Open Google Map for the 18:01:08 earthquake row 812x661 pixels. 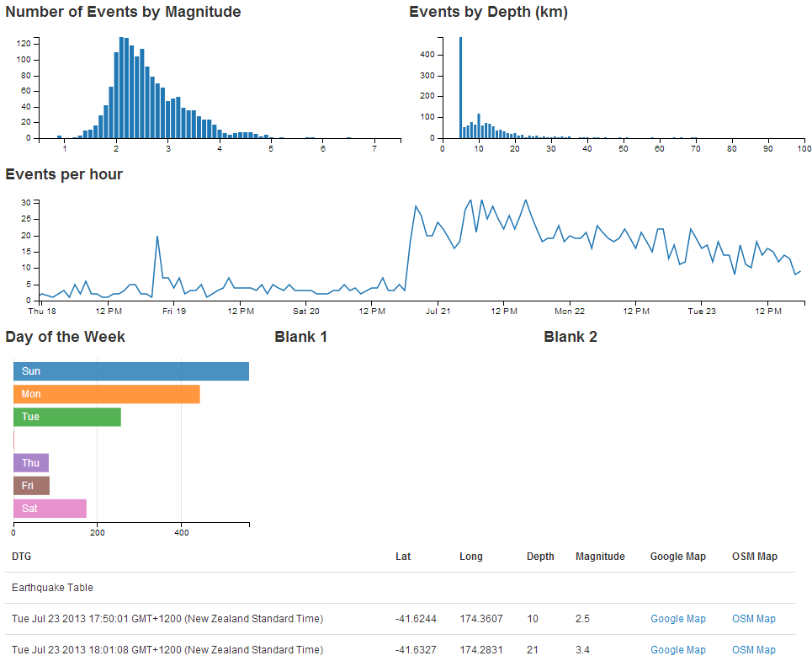click(678, 649)
